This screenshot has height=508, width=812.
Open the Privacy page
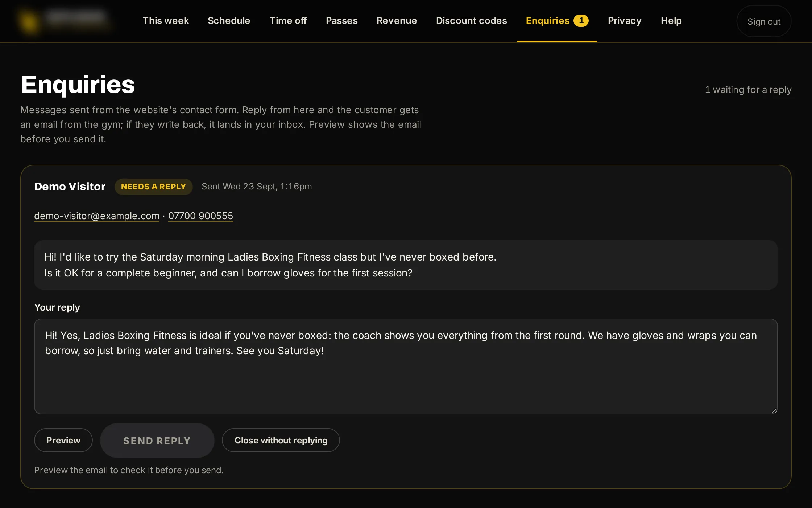pyautogui.click(x=625, y=21)
